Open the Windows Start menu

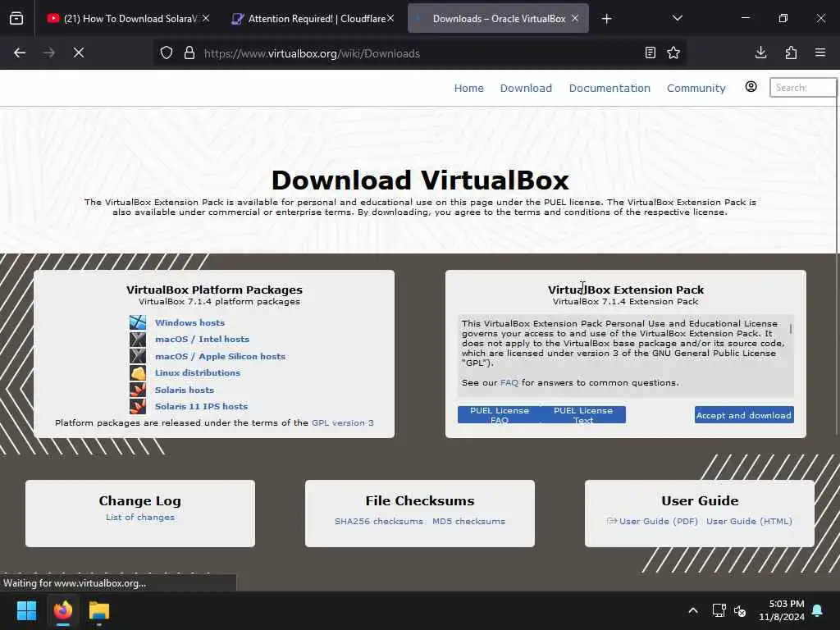tap(26, 610)
